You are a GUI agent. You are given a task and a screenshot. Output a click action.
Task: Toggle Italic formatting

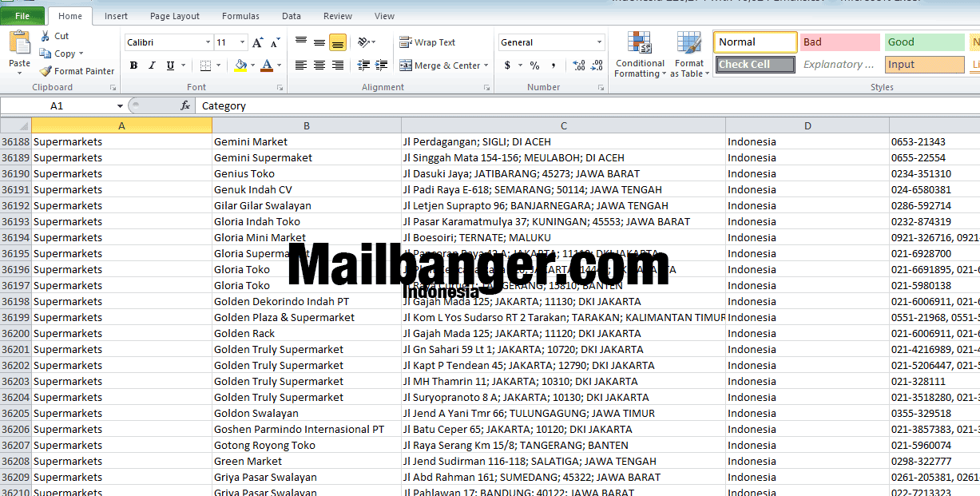[152, 65]
